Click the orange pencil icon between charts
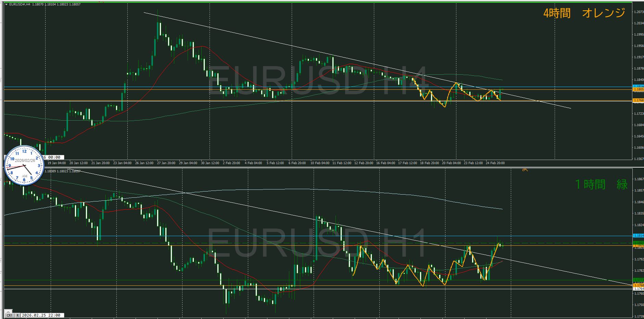Viewport: 644px width, 319px height. pyautogui.click(x=525, y=170)
